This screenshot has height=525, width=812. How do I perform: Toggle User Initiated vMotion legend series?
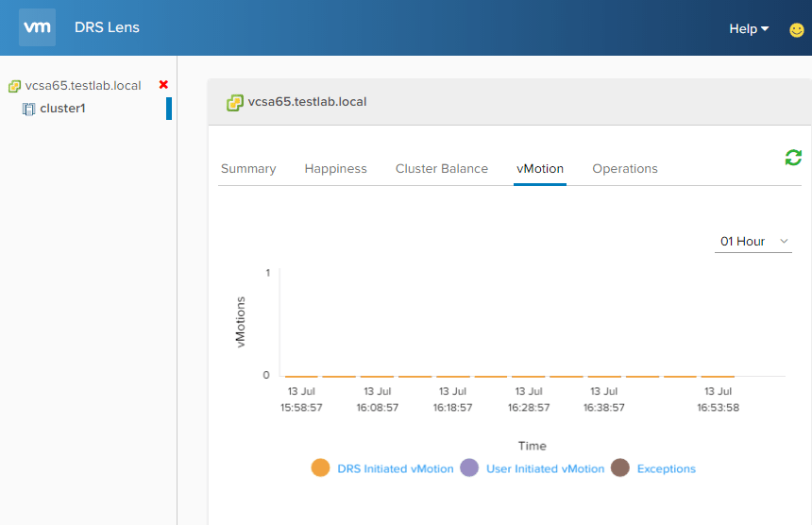[545, 468]
